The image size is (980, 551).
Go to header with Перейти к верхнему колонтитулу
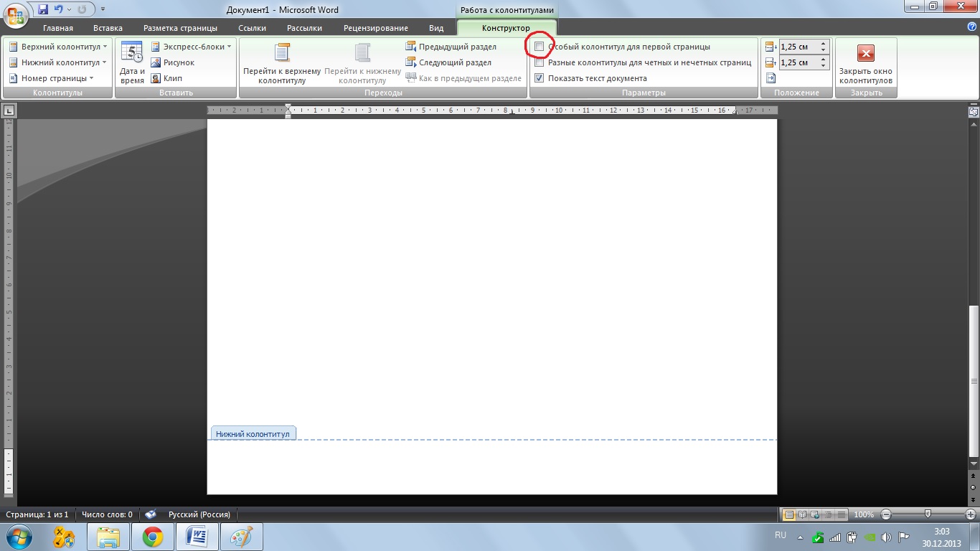282,63
